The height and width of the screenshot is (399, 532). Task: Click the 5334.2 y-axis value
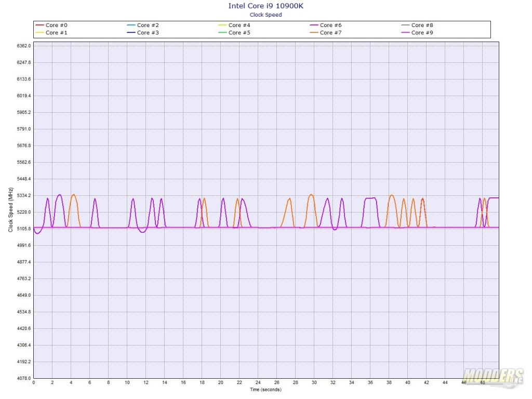(24, 195)
